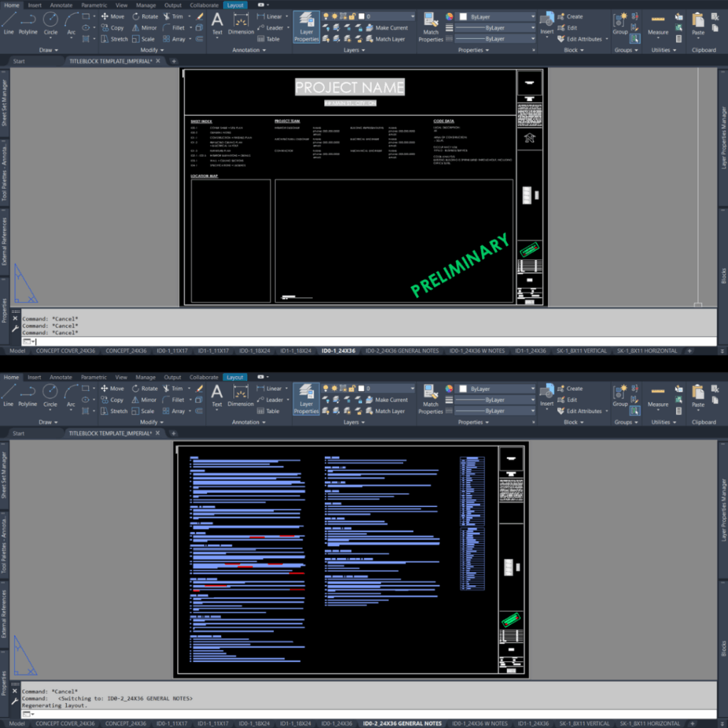Image resolution: width=728 pixels, height=728 pixels.
Task: Click Make Current in the upper Layers panel
Action: (x=390, y=28)
